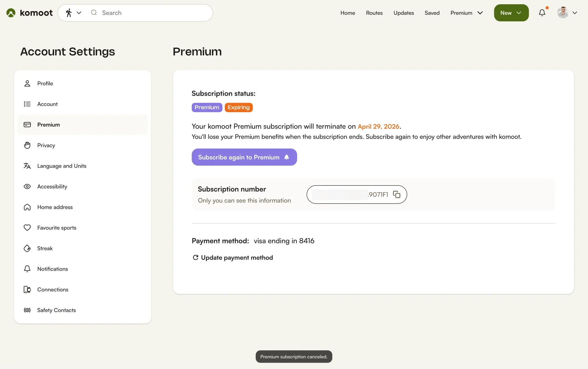
Task: Click the komoot logo icon
Action: (11, 13)
